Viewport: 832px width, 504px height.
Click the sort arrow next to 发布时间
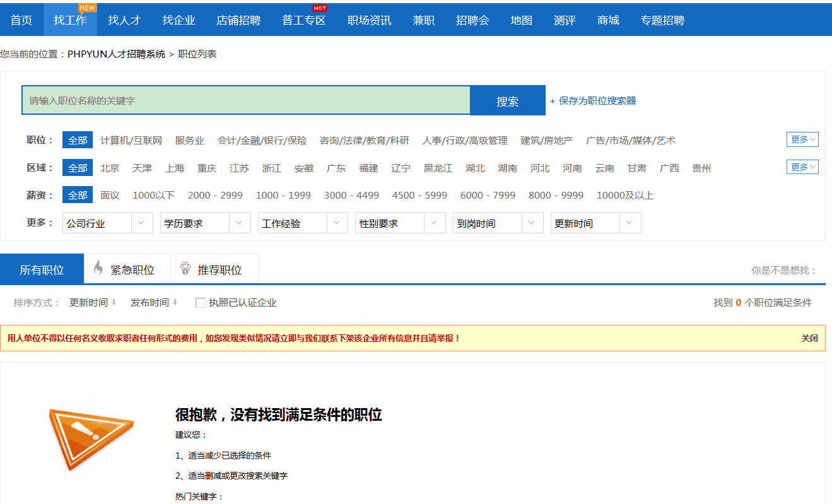175,303
